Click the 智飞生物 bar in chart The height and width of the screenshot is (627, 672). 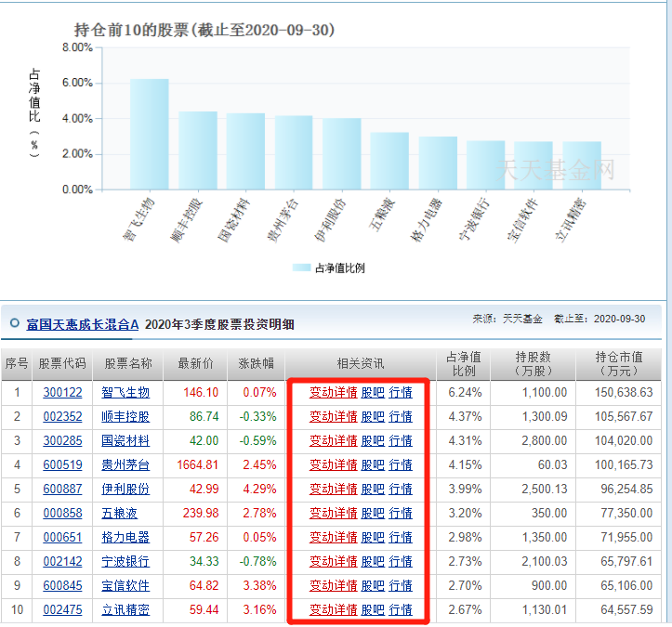(x=150, y=134)
